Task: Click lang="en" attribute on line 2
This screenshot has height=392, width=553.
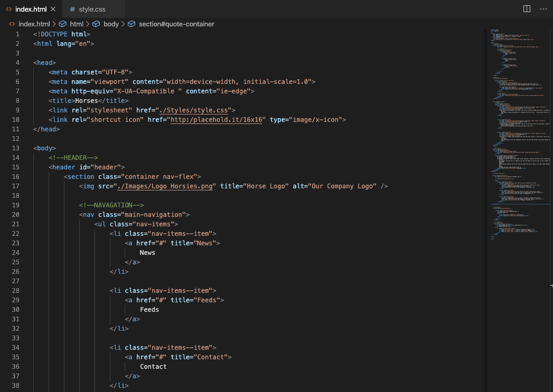Action: click(x=73, y=44)
